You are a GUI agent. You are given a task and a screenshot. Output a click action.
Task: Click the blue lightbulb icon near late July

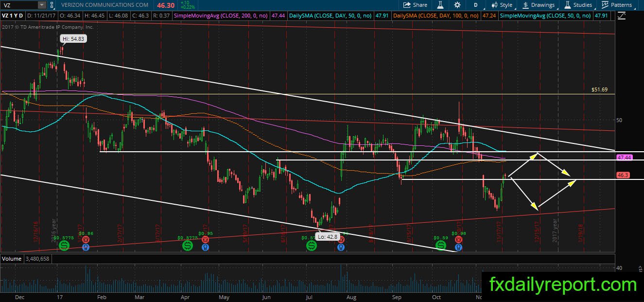pyautogui.click(x=341, y=247)
